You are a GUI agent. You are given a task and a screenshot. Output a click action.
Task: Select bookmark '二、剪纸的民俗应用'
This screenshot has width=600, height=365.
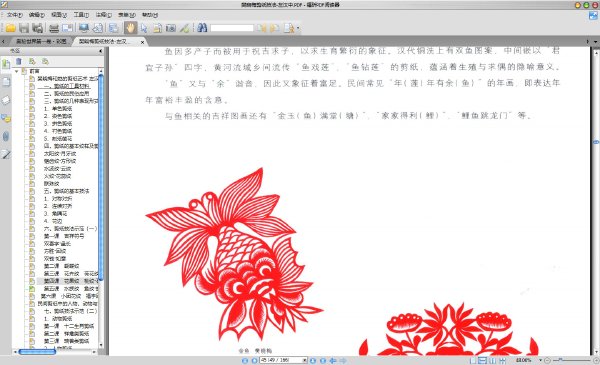coord(66,93)
